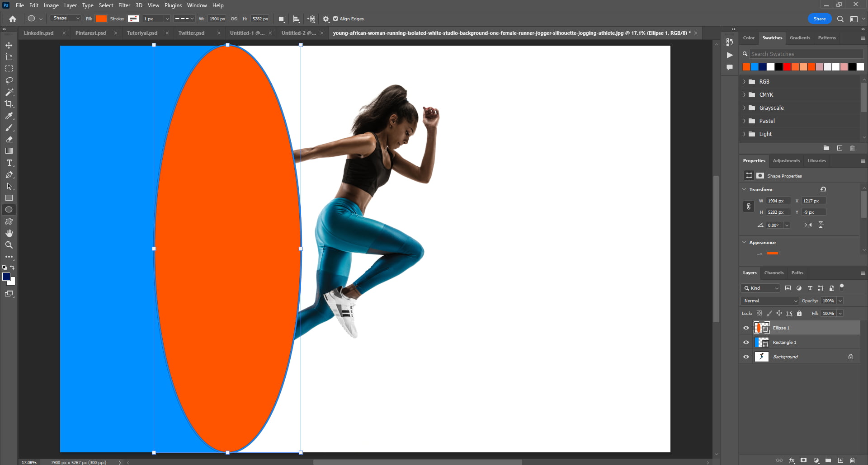Viewport: 868px width, 465px height.
Task: Select the Move tool
Action: tap(9, 45)
